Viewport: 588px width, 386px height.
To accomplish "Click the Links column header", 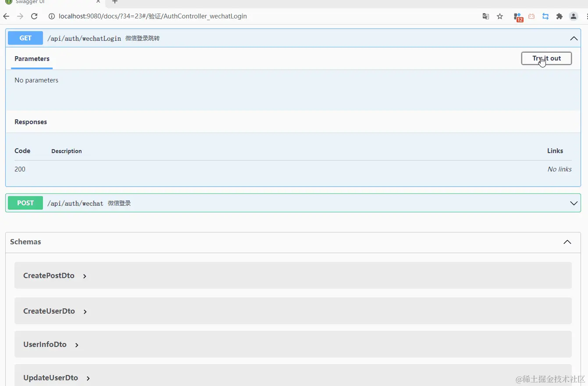I will point(555,151).
